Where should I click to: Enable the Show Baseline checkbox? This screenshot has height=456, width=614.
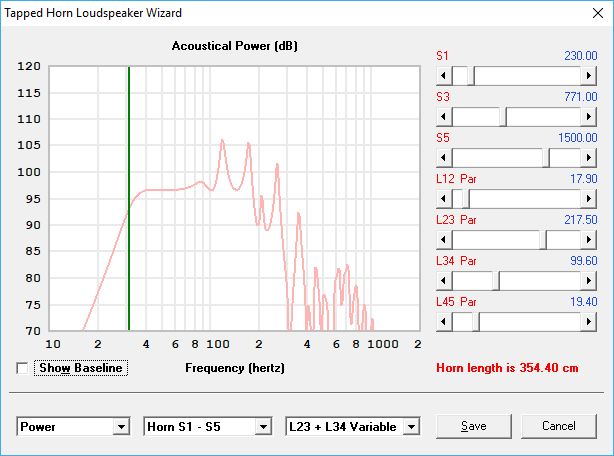pyautogui.click(x=22, y=368)
